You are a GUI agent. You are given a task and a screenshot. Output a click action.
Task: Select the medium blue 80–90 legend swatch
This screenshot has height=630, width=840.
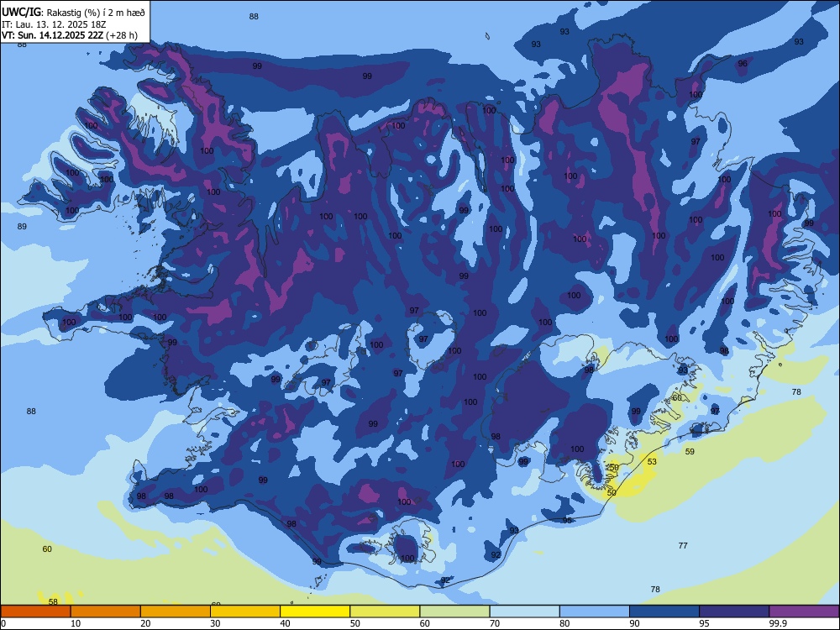click(595, 612)
